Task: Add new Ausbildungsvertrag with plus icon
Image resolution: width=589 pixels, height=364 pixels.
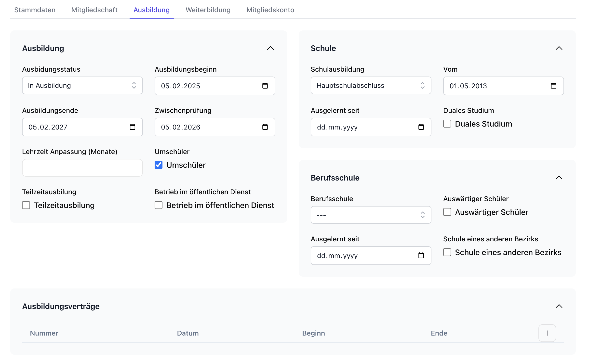Action: 547,333
